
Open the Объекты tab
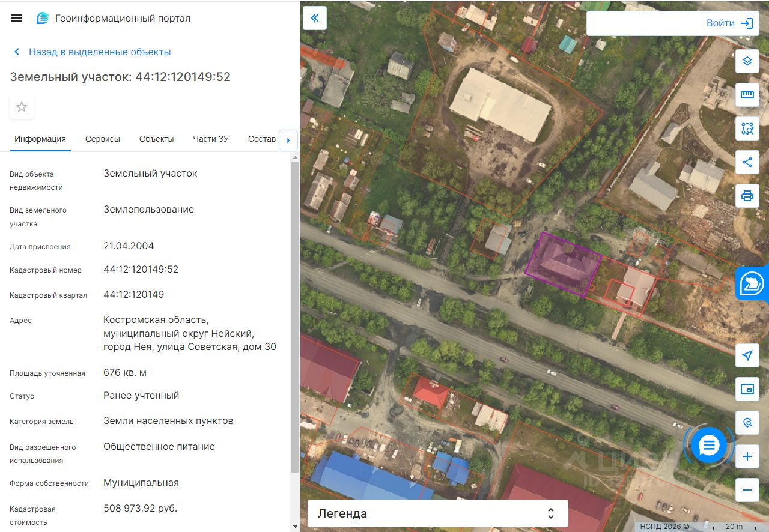pyautogui.click(x=156, y=139)
